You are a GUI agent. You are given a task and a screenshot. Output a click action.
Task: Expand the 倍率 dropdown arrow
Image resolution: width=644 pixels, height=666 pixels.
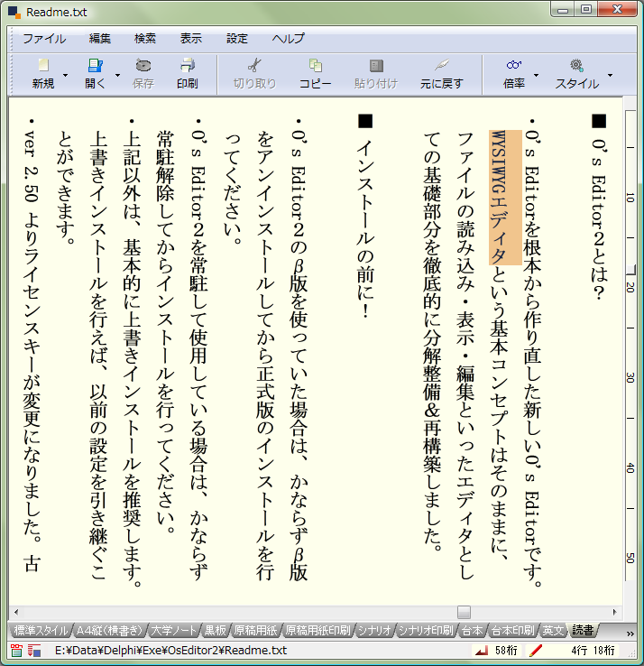(x=536, y=75)
